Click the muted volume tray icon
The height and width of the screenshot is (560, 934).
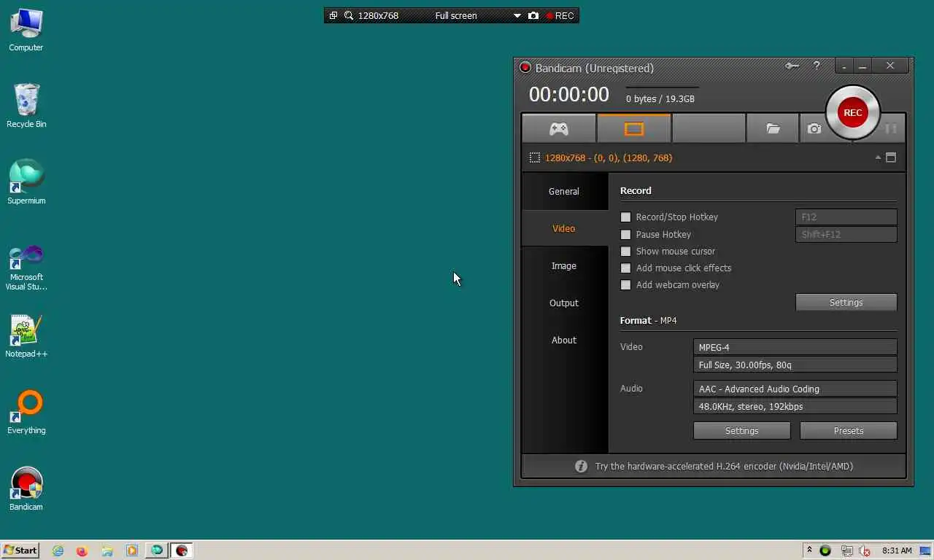click(865, 551)
